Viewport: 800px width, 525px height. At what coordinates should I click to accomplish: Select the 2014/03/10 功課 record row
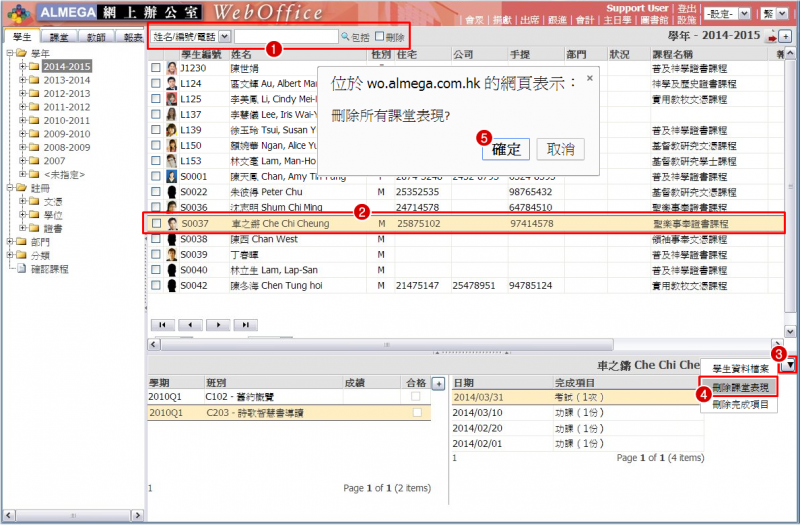[x=577, y=412]
